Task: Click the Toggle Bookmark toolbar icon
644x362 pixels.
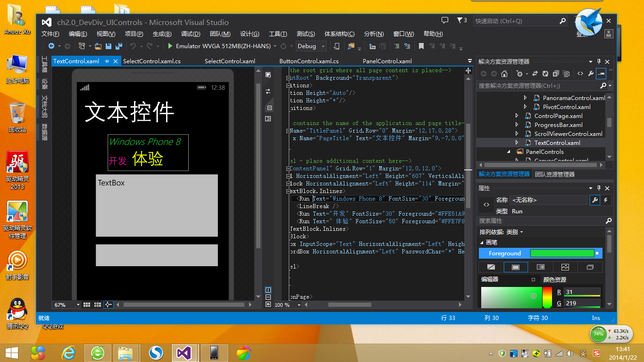Action: click(421, 46)
